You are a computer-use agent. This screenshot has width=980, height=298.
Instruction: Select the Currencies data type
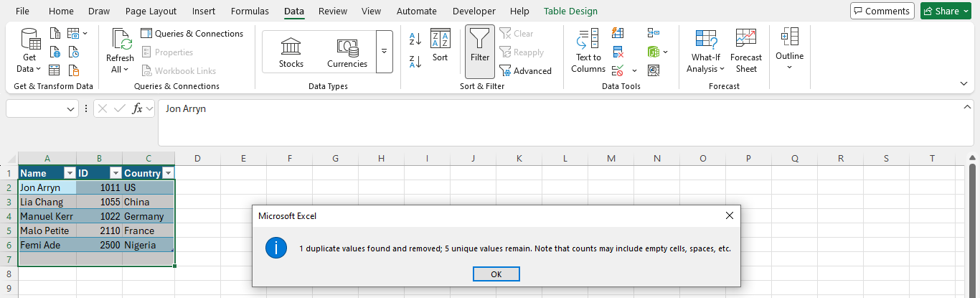347,52
